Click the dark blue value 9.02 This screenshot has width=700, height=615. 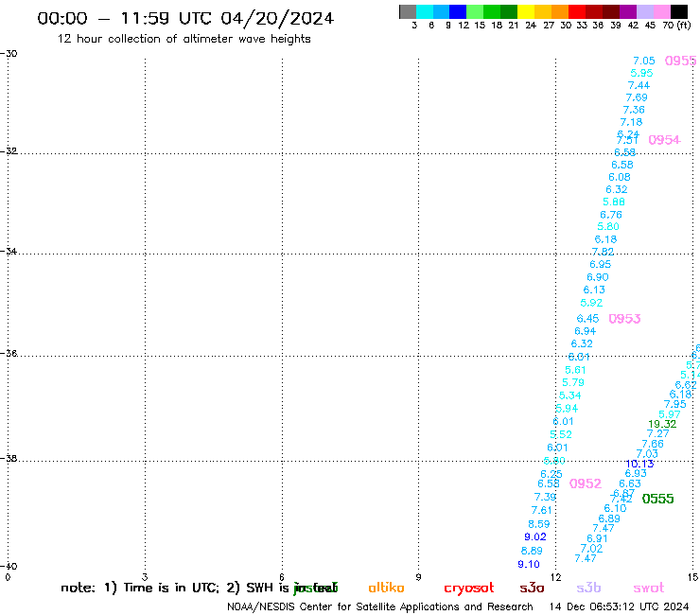click(x=535, y=536)
